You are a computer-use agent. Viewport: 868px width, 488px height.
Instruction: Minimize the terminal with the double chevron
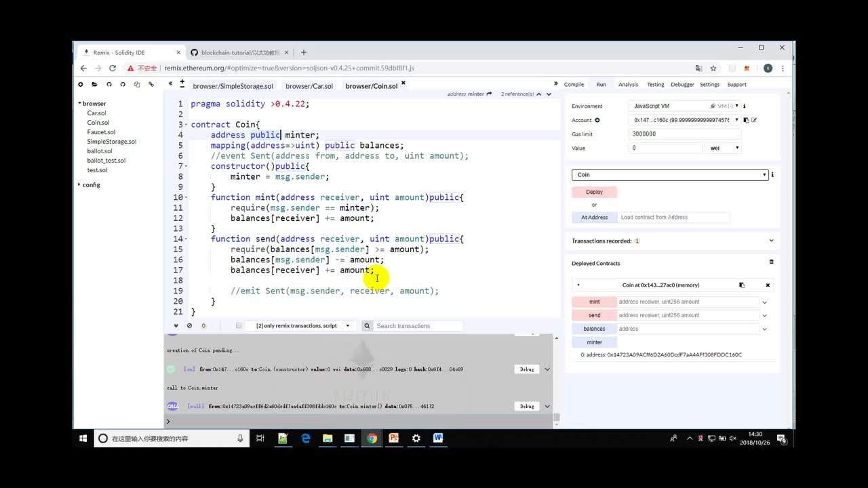(176, 326)
